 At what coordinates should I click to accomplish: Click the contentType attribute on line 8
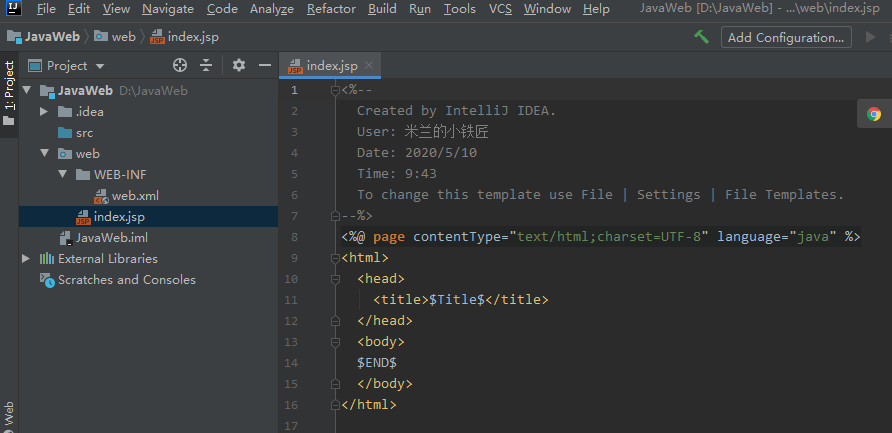[457, 237]
